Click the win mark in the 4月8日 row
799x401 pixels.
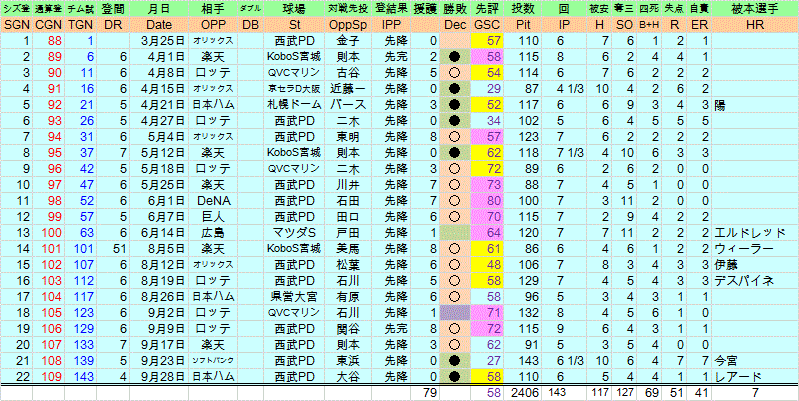coord(455,72)
